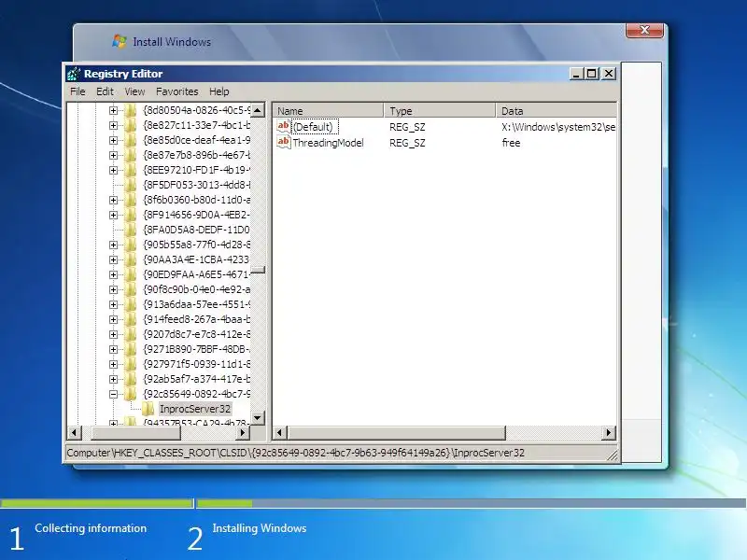
Task: Sort values by the Name column header
Action: pos(329,111)
